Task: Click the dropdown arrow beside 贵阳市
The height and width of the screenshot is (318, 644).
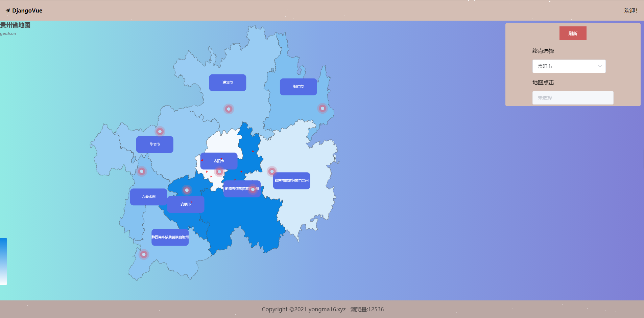Action: 599,66
